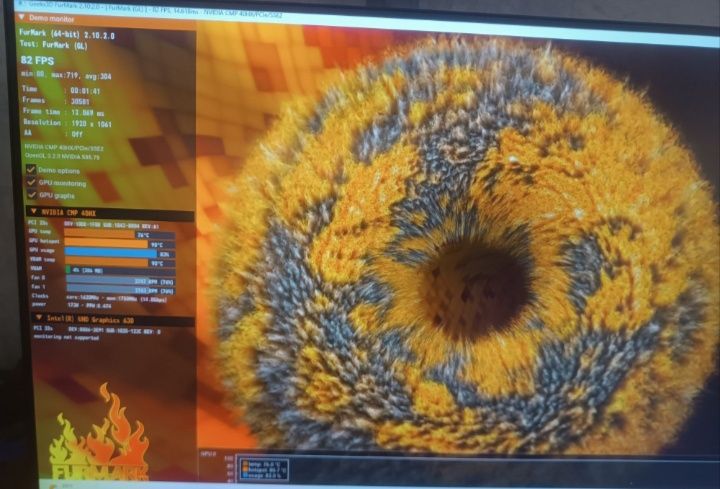
Task: Collapse the Demo monitor panel arrow
Action: [x=22, y=17]
